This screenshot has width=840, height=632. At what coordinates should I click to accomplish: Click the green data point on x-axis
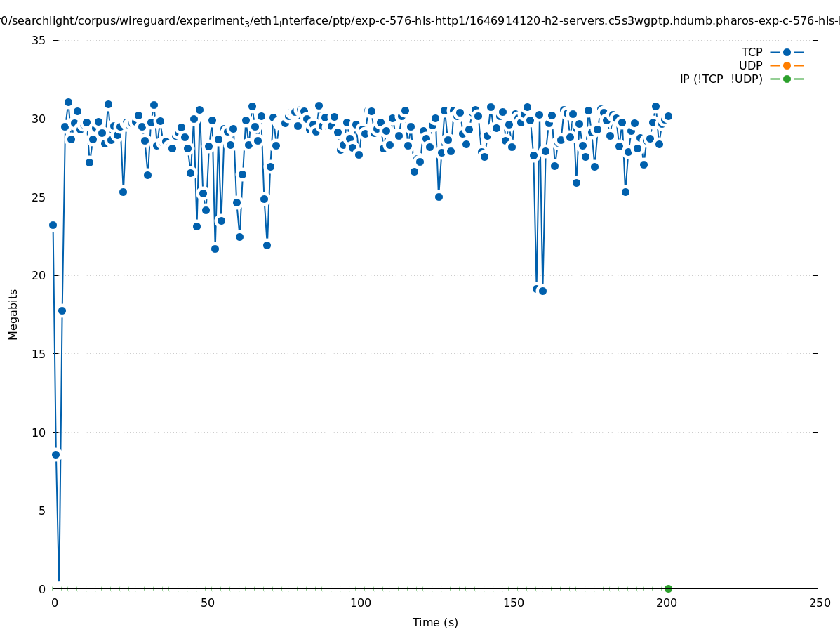668,588
